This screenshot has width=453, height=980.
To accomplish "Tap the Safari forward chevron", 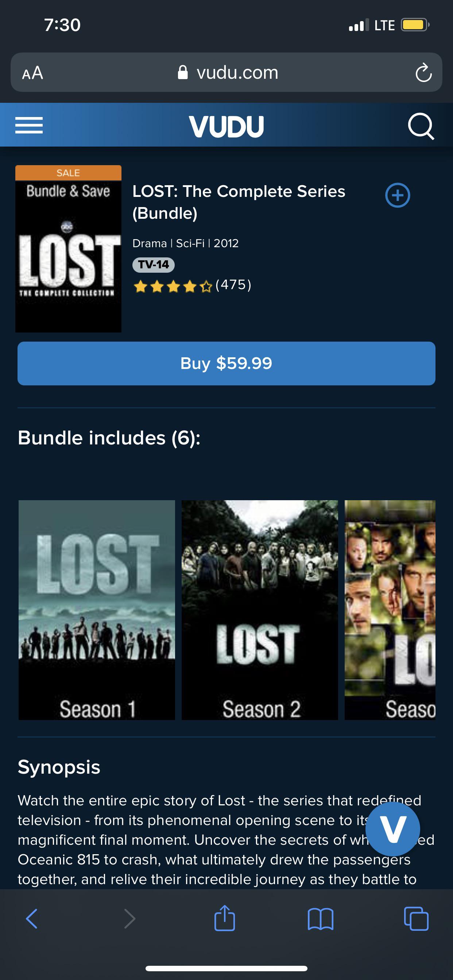I will point(130,919).
